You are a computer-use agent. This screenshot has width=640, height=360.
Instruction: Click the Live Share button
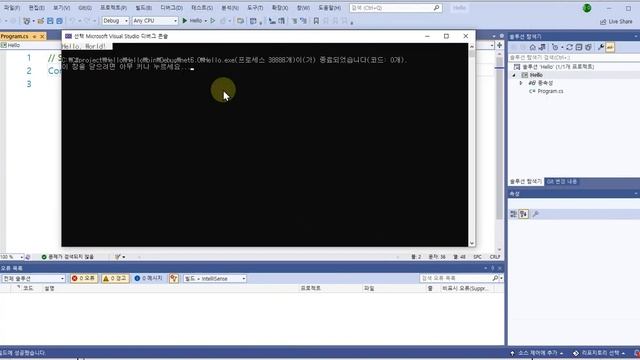point(616,22)
